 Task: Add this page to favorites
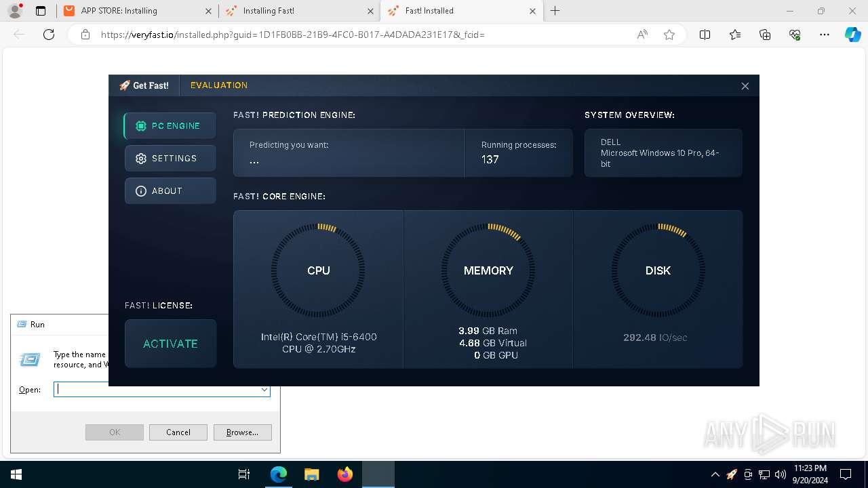[669, 35]
